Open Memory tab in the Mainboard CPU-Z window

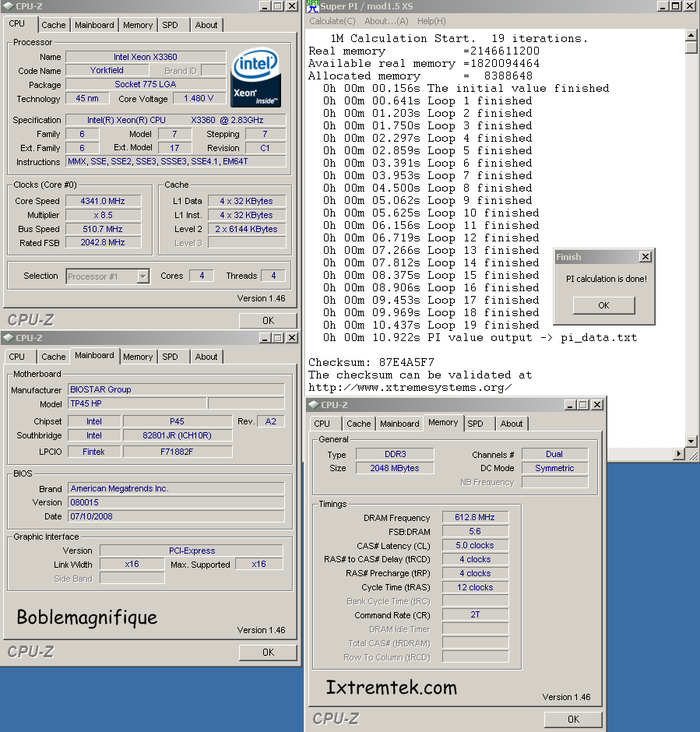tap(138, 357)
